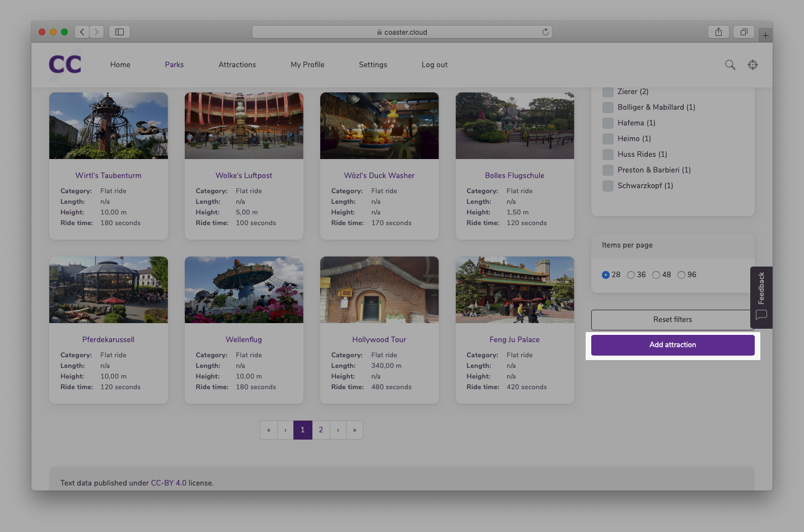804x532 pixels.
Task: Check the Huss Rides filter
Action: [x=608, y=155]
